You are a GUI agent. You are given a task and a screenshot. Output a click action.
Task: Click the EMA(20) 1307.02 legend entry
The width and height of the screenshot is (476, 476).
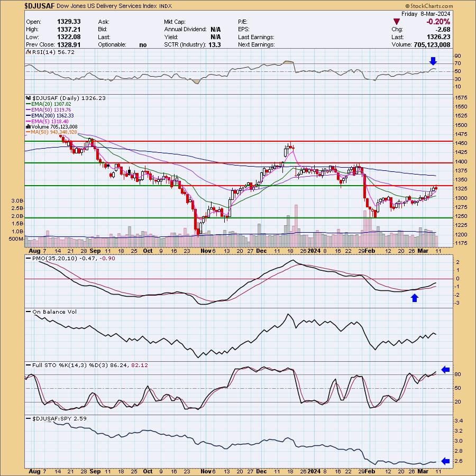coord(49,104)
